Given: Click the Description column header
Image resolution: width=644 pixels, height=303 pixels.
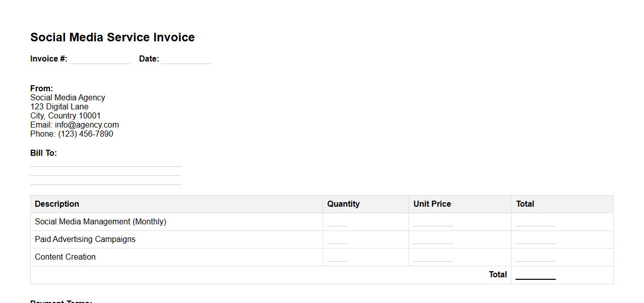Looking at the screenshot, I should 57,204.
